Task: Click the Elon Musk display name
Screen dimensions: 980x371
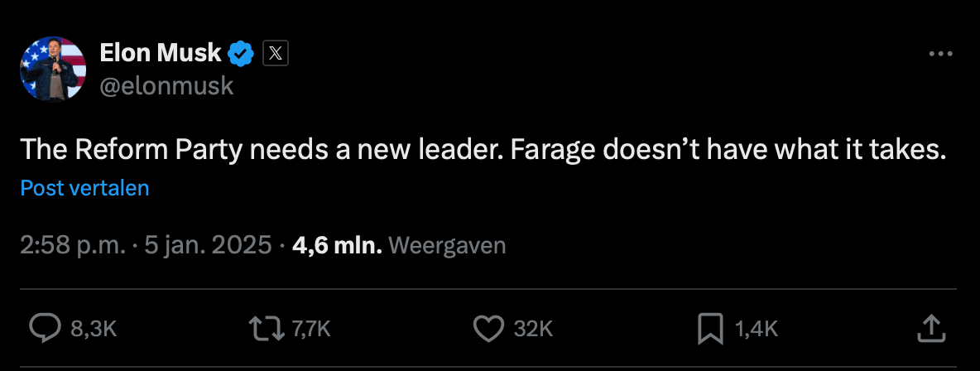Action: coord(161,54)
